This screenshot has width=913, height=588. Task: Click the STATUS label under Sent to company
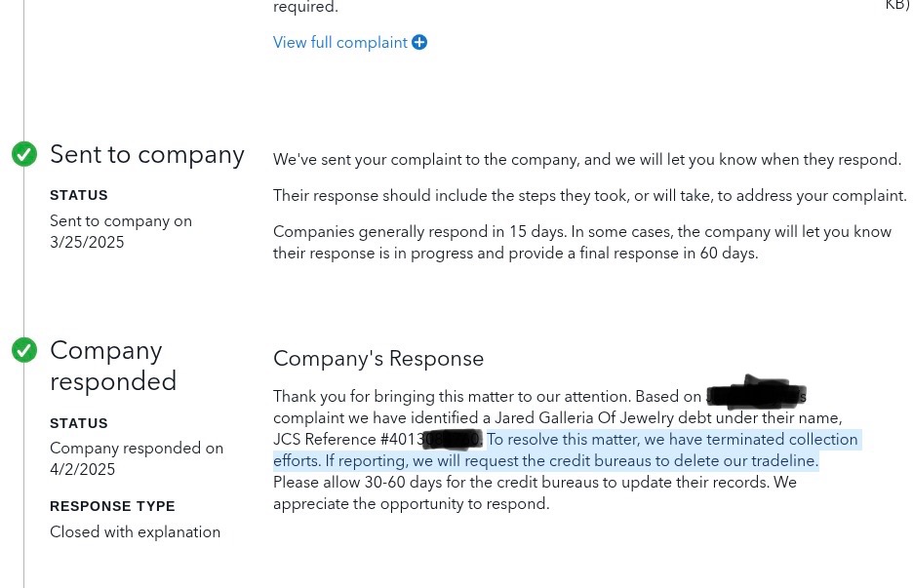click(x=79, y=195)
